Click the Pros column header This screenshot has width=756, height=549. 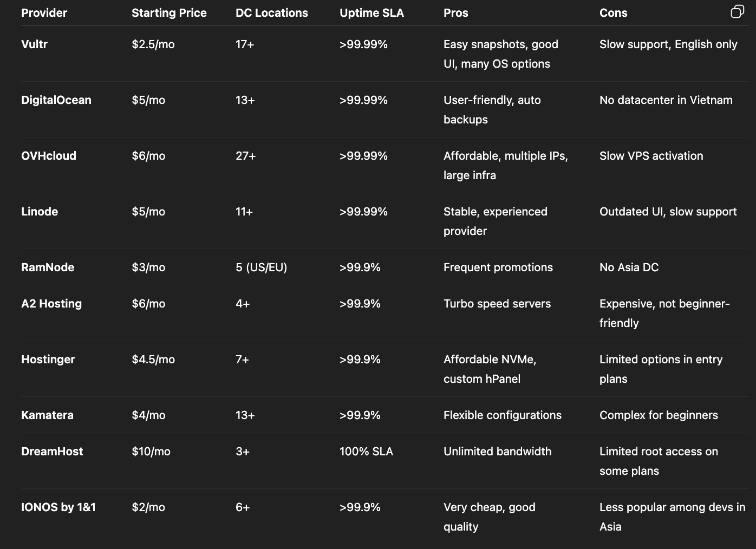coord(455,13)
